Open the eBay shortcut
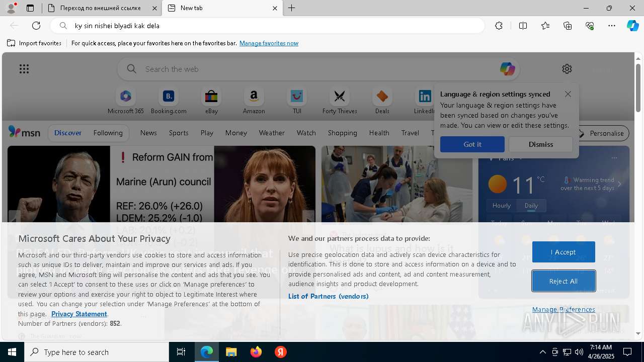Image resolution: width=644 pixels, height=362 pixels. pyautogui.click(x=211, y=101)
